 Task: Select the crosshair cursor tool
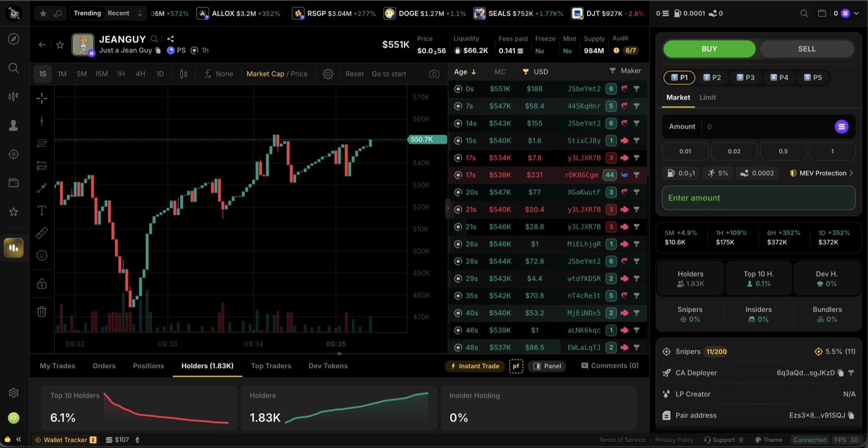click(42, 98)
